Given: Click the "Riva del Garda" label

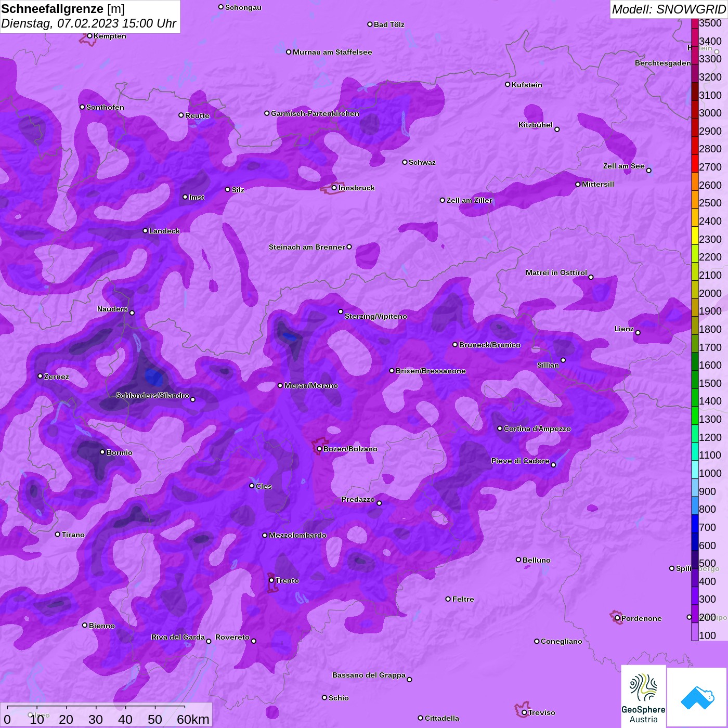Looking at the screenshot, I should click(178, 637).
